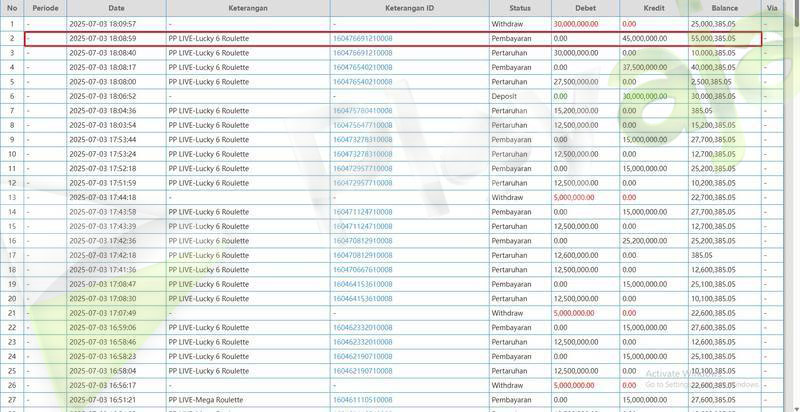
Task: Sort by the Date column header
Action: pyautogui.click(x=116, y=8)
